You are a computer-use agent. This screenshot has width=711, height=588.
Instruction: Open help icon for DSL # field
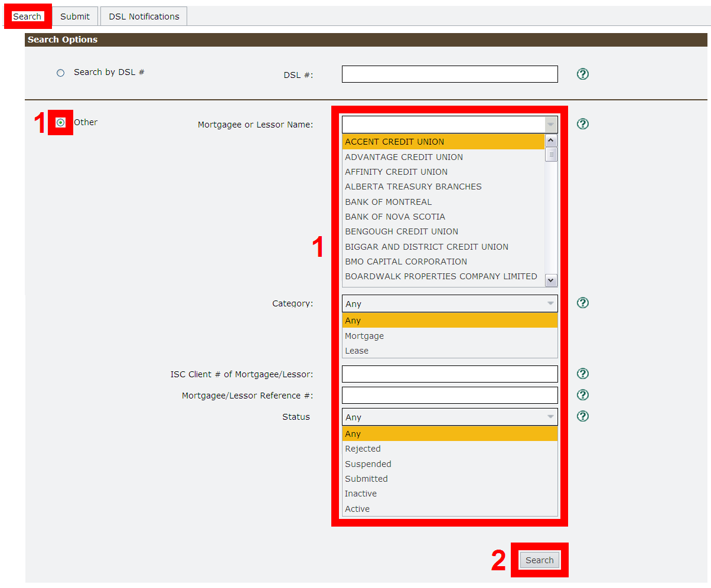[583, 74]
